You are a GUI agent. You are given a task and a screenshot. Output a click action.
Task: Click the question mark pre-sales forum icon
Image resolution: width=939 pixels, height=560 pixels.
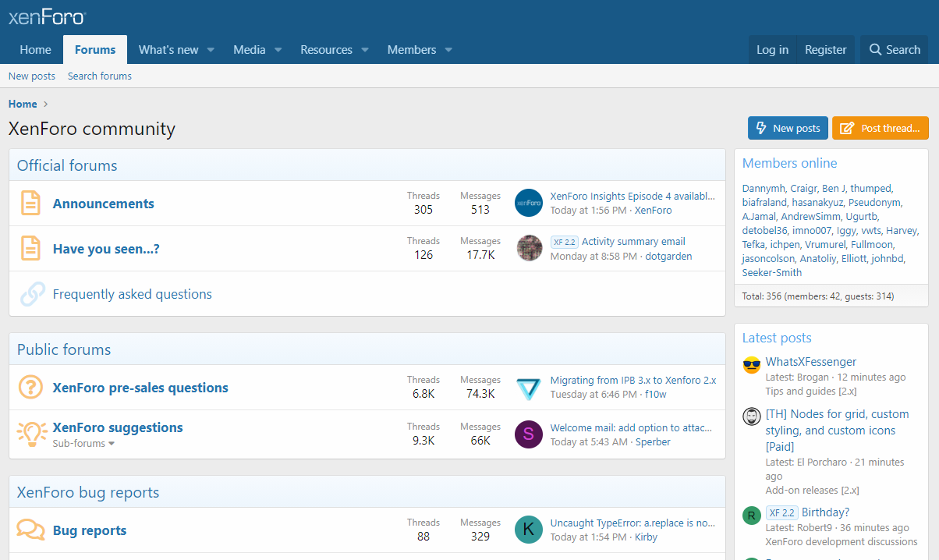30,388
